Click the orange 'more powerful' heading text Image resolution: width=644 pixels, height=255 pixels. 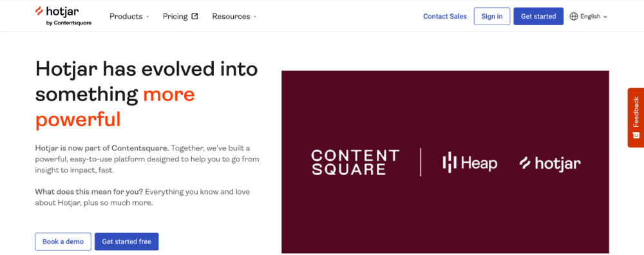point(115,107)
